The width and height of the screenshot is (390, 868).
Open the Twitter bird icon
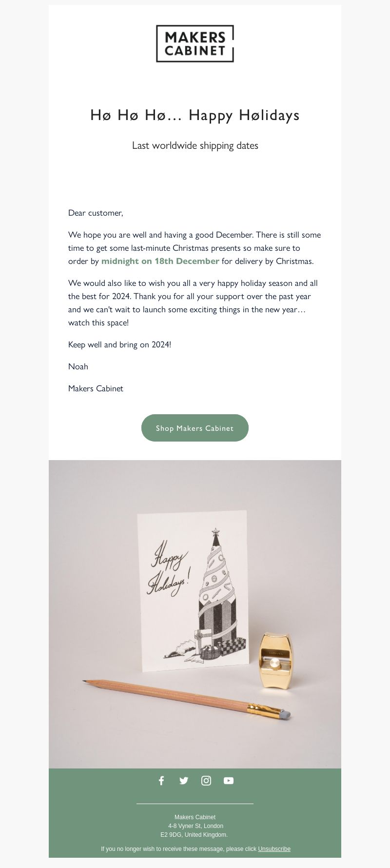(184, 780)
